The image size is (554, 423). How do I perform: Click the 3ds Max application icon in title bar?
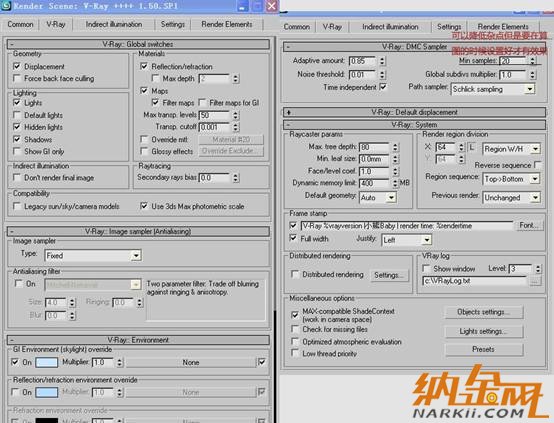[x=6, y=6]
